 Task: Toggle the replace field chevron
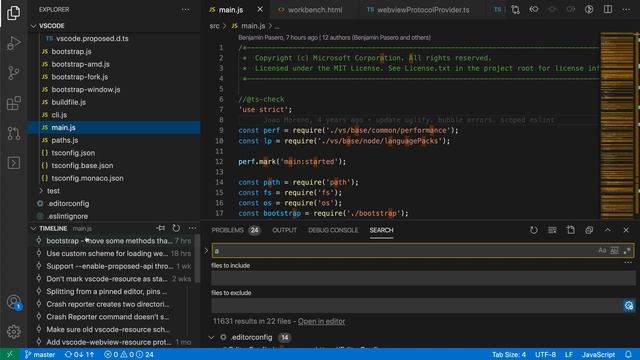tap(206, 250)
